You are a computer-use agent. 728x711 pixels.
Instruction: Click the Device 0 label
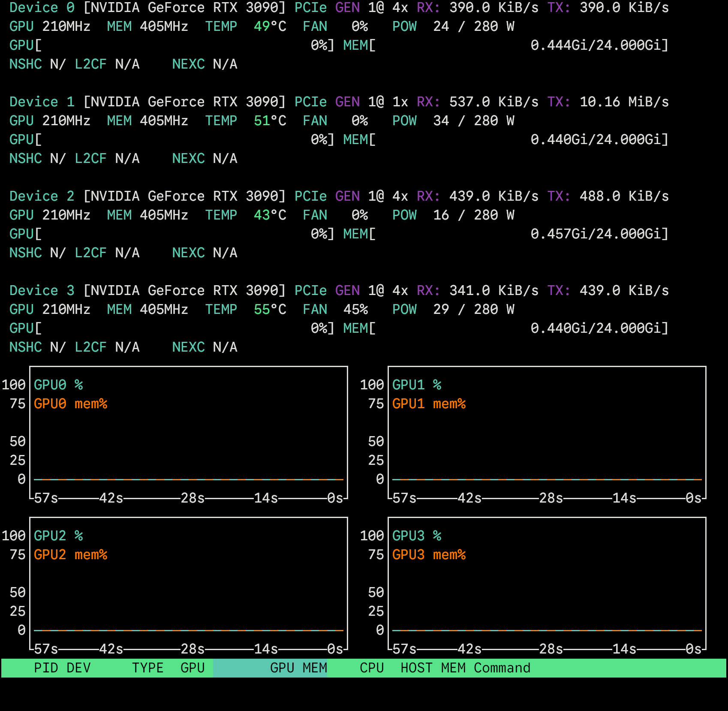tap(42, 8)
